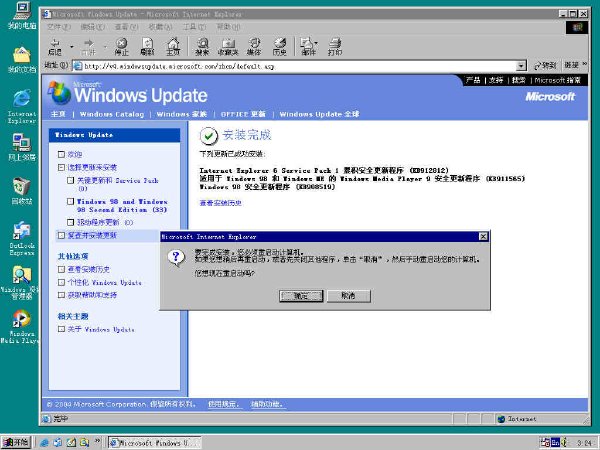
Task: Open the Forward button history dropdown arrow
Action: tap(105, 47)
